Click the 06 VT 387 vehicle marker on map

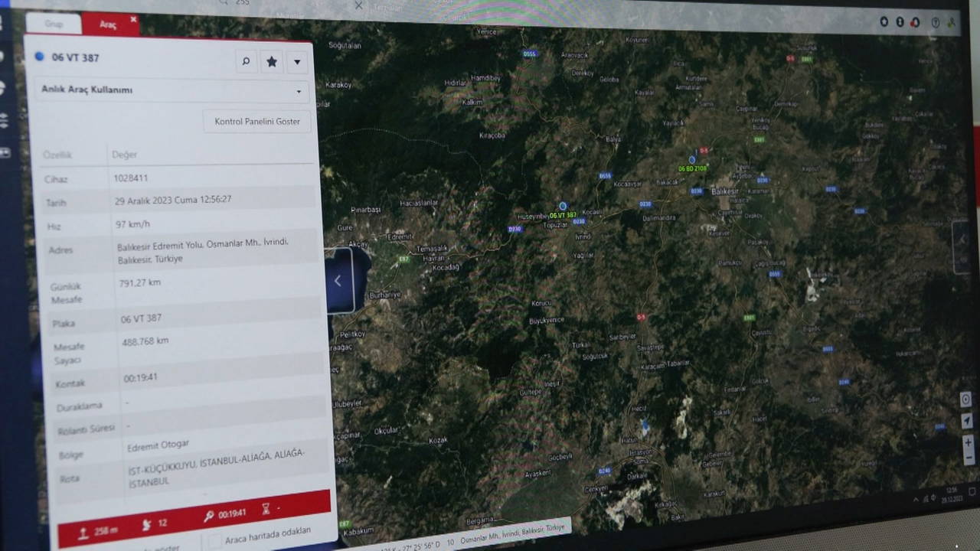[563, 207]
